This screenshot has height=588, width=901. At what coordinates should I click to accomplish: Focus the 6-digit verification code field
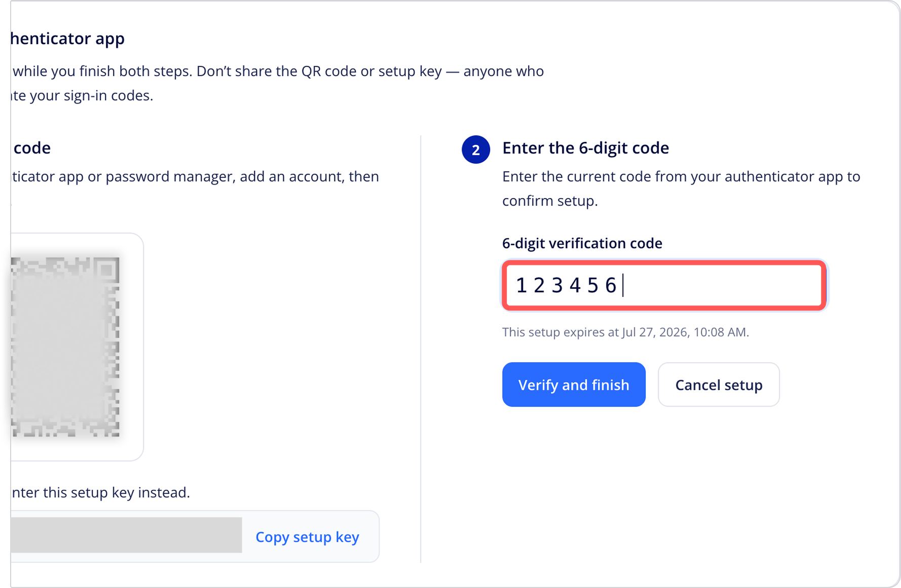coord(664,285)
